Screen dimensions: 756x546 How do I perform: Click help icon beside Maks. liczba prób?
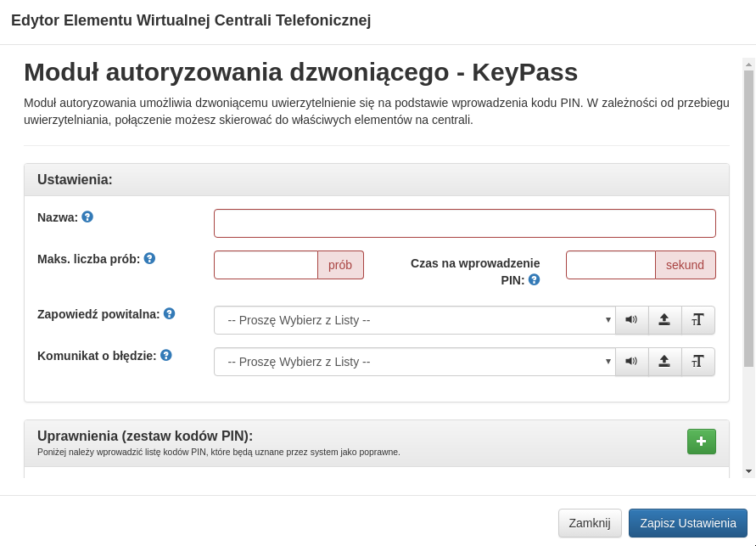[149, 259]
